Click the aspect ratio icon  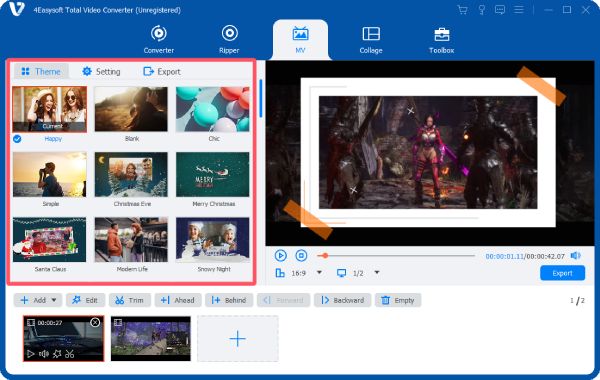pos(280,273)
